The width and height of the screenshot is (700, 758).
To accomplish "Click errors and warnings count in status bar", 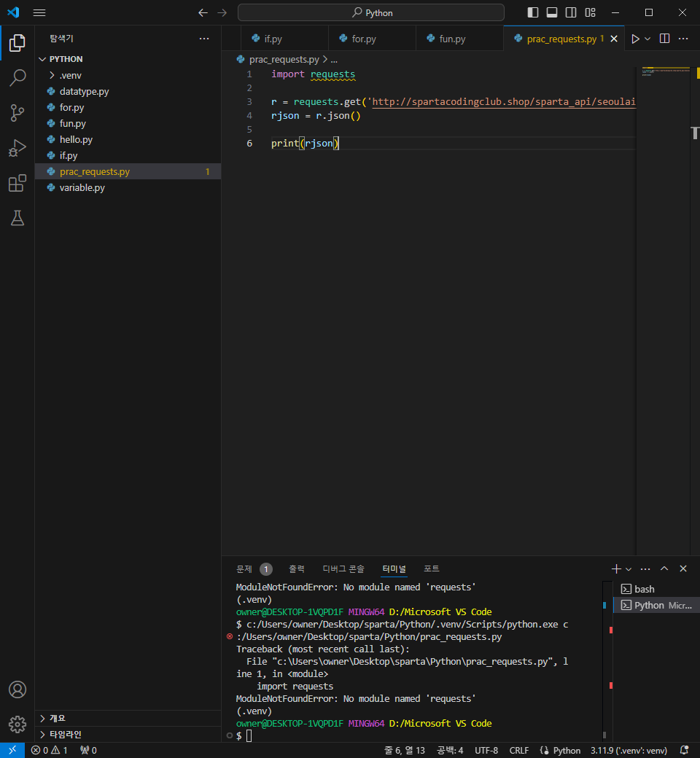I will [49, 750].
